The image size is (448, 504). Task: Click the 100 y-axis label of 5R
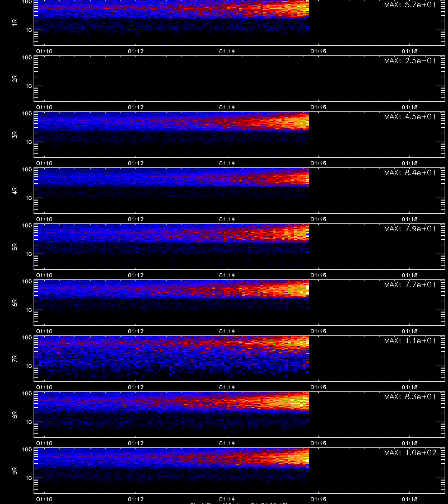[x=27, y=226]
